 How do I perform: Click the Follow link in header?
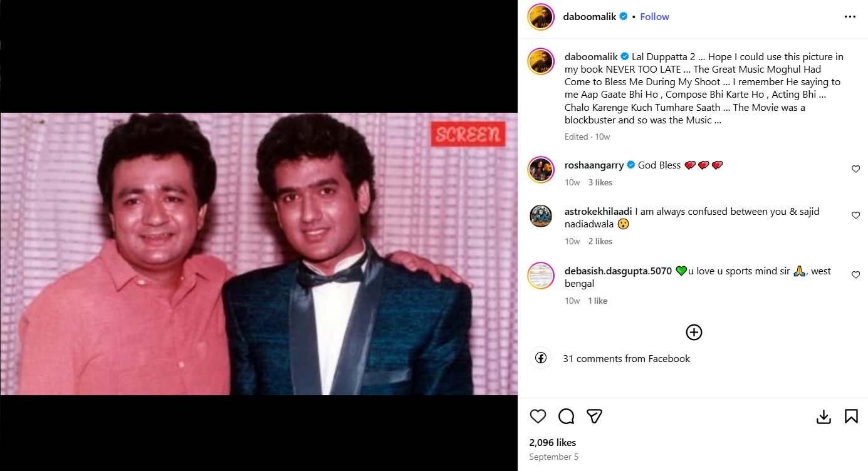tap(654, 17)
